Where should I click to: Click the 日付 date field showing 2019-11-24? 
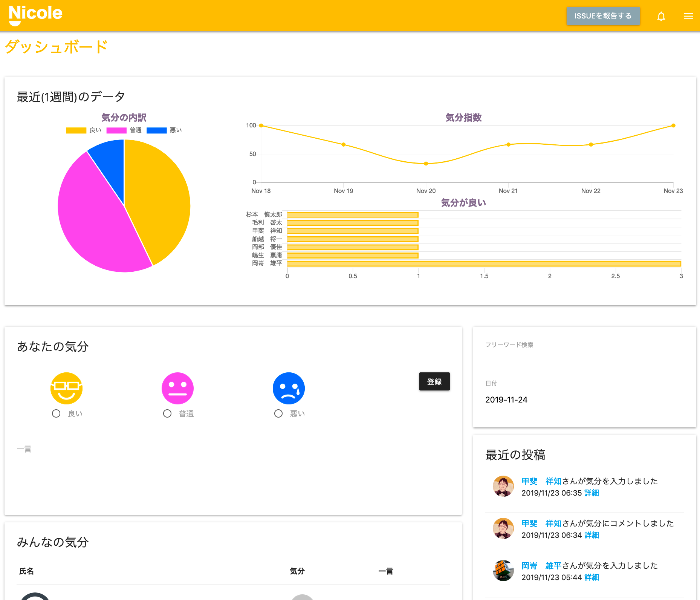pos(584,400)
